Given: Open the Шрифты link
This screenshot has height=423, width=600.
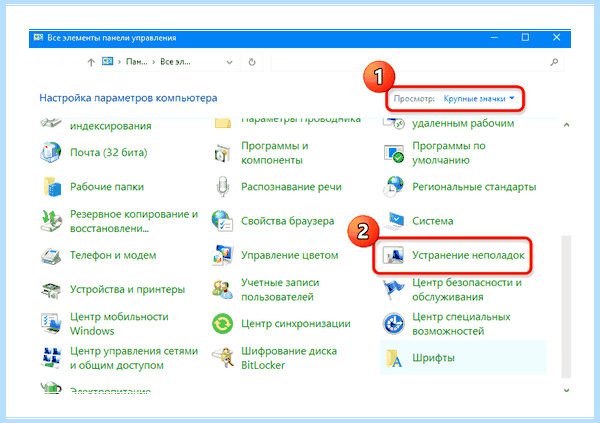Looking at the screenshot, I should pyautogui.click(x=433, y=358).
